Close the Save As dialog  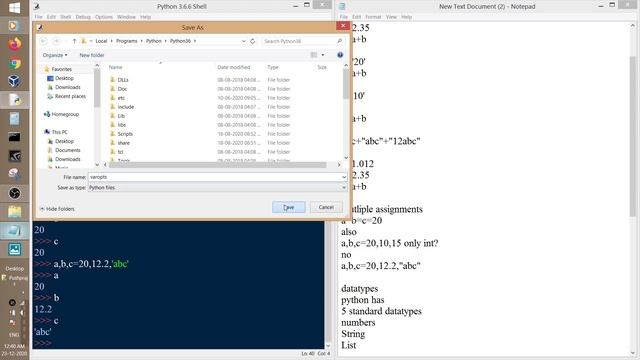(343, 26)
